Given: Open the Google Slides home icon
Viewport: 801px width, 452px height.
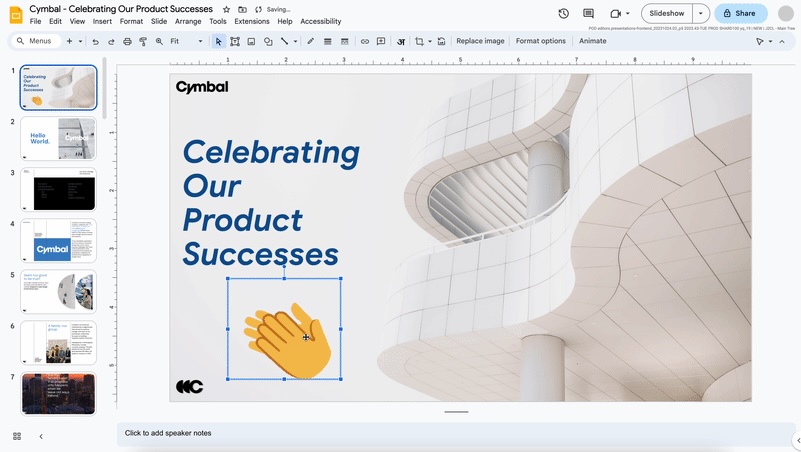Looking at the screenshot, I should tap(16, 15).
